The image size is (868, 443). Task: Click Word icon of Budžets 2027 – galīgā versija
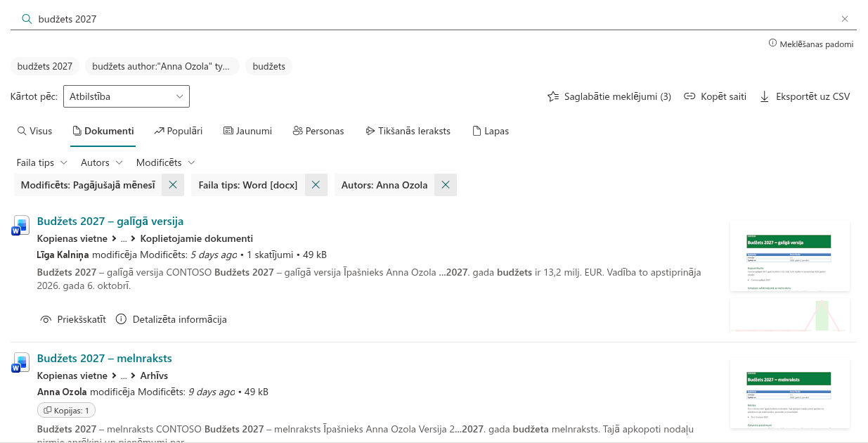pyautogui.click(x=20, y=226)
